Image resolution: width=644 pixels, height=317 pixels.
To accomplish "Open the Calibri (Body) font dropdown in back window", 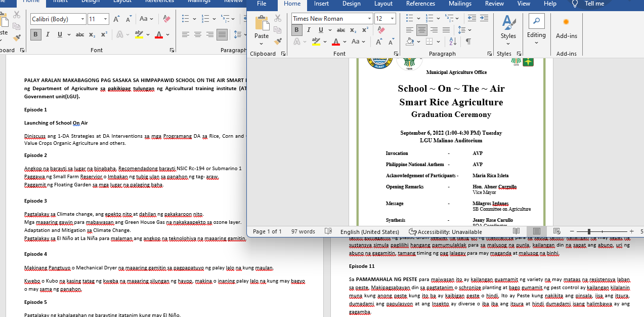I will coord(82,19).
